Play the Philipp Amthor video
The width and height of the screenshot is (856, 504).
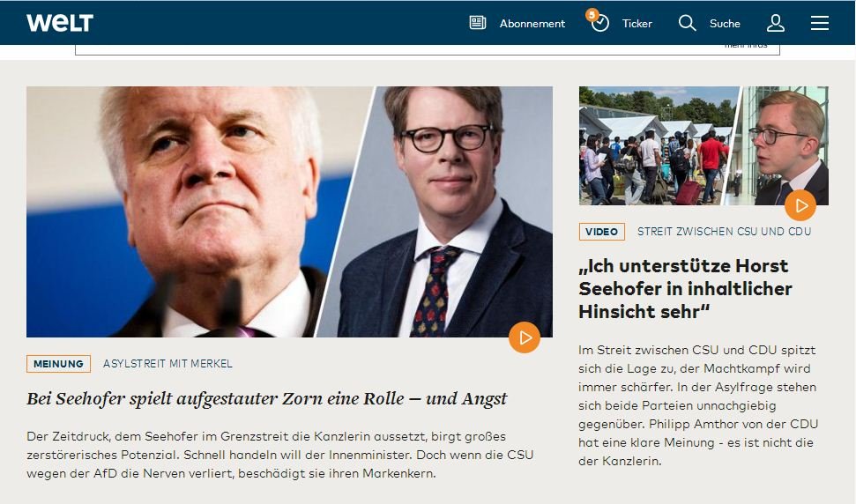click(800, 205)
